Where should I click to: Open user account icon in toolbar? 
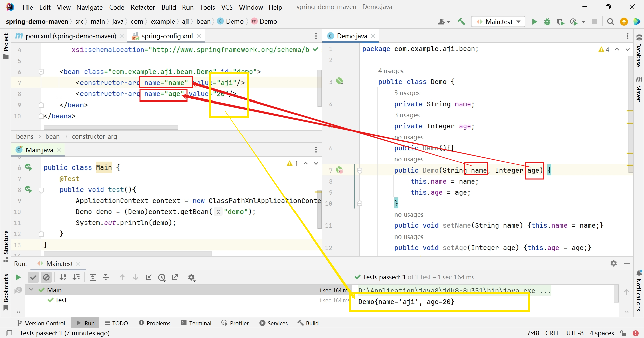pyautogui.click(x=443, y=22)
